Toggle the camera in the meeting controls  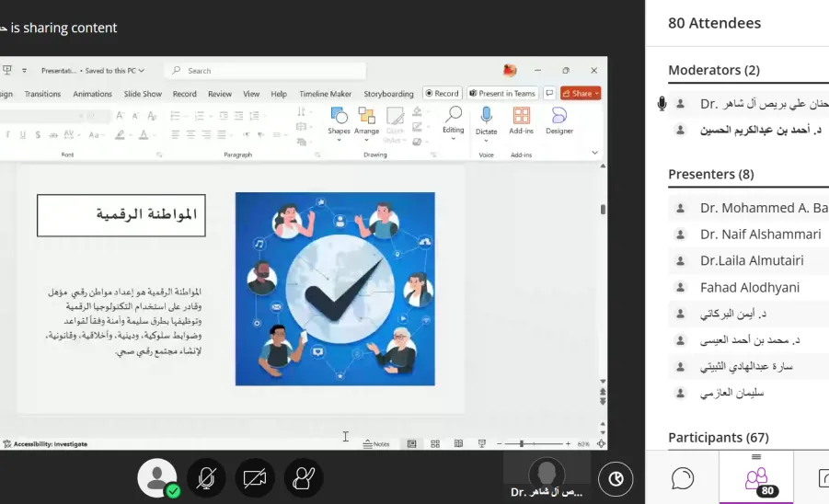[x=255, y=478]
